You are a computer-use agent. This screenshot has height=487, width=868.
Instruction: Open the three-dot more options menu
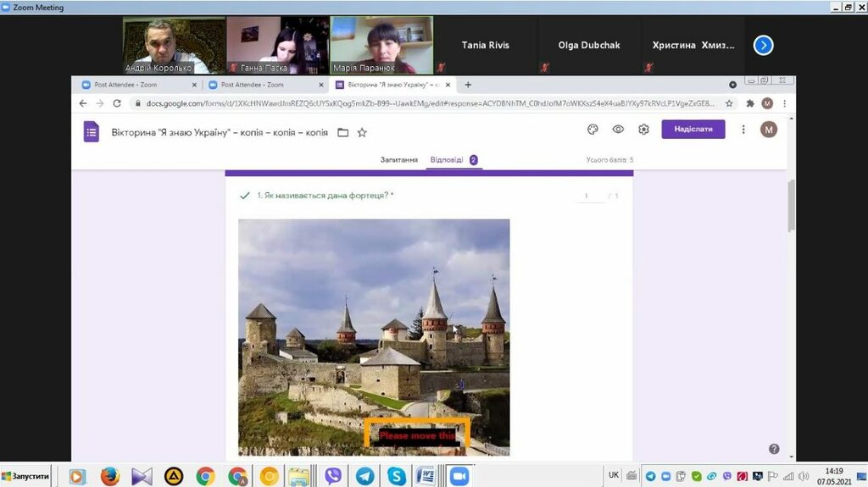click(743, 130)
